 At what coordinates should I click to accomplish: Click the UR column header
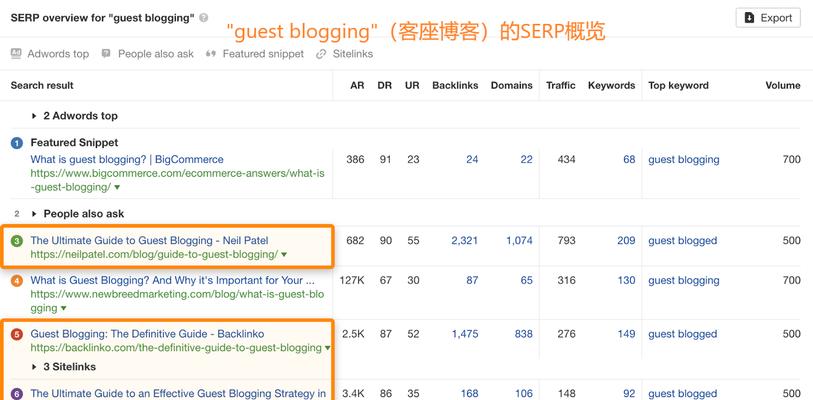[x=412, y=86]
